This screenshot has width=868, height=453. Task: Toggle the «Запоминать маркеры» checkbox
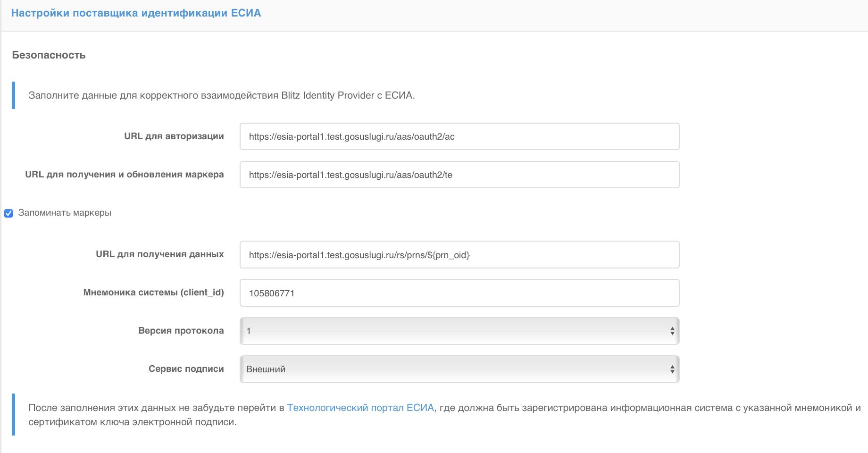click(x=8, y=213)
